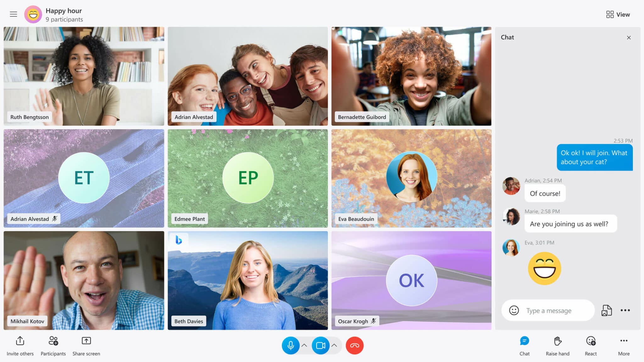Click the attach file icon in chat
Image resolution: width=644 pixels, height=362 pixels.
tap(606, 310)
